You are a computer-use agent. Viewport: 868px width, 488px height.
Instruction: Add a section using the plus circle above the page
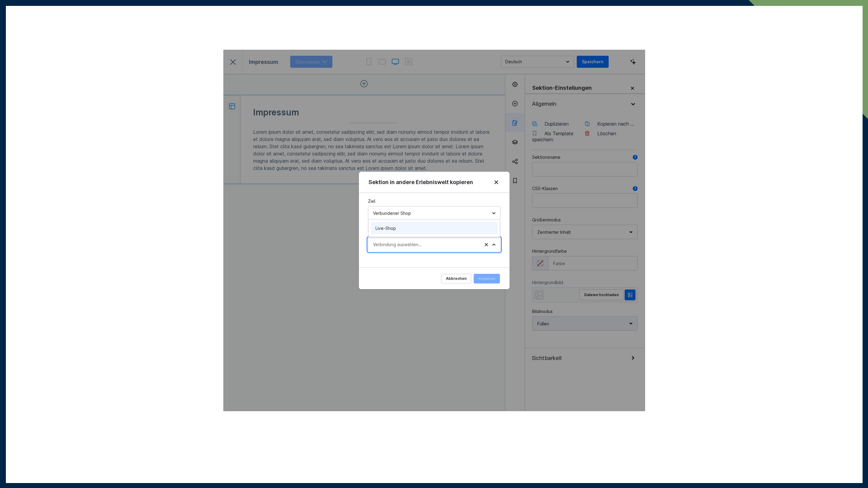click(364, 84)
